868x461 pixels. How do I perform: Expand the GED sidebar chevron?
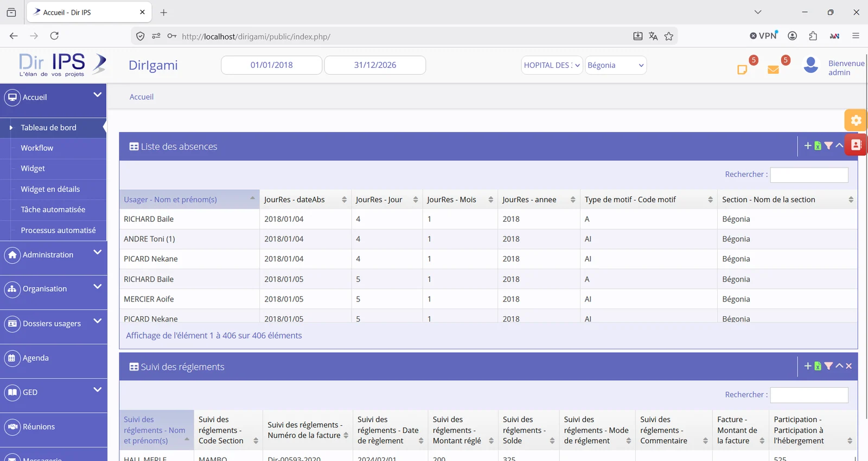(98, 389)
